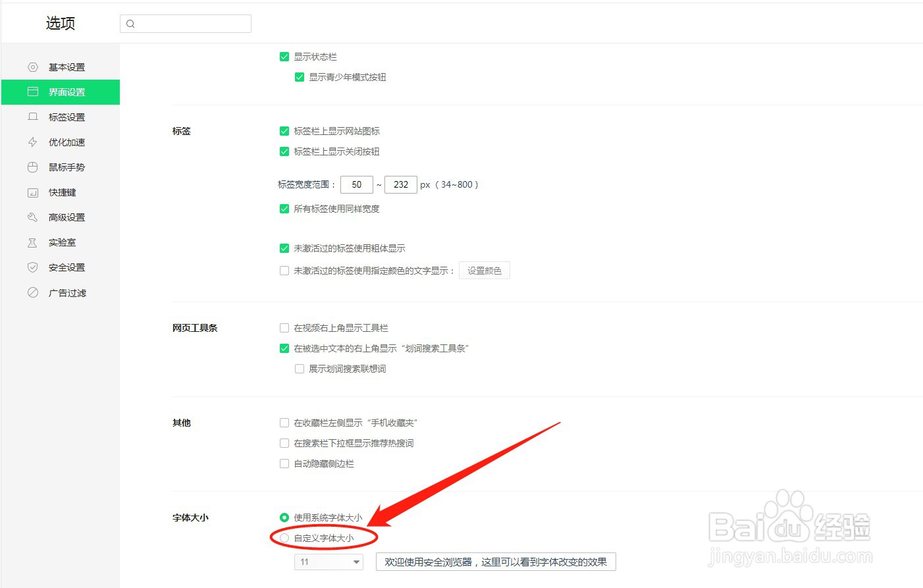Select 自定义字体大小 radio button
Viewport: 923px width, 588px height.
(x=284, y=537)
